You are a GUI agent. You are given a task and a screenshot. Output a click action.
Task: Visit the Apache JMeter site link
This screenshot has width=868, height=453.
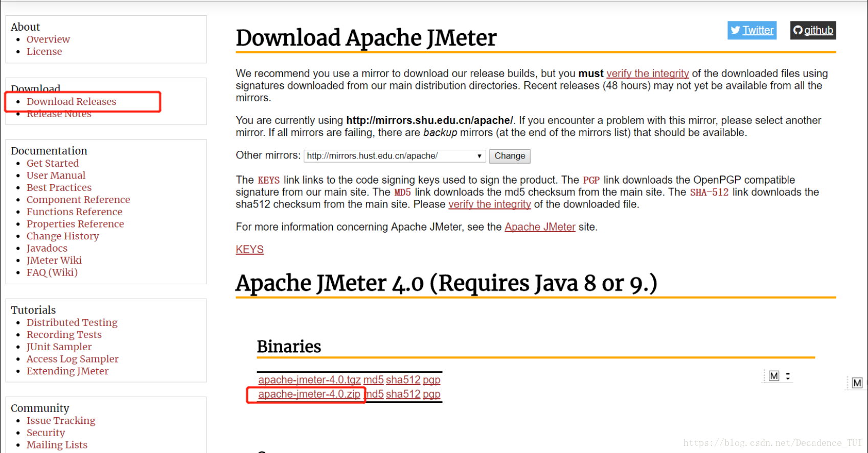point(540,227)
